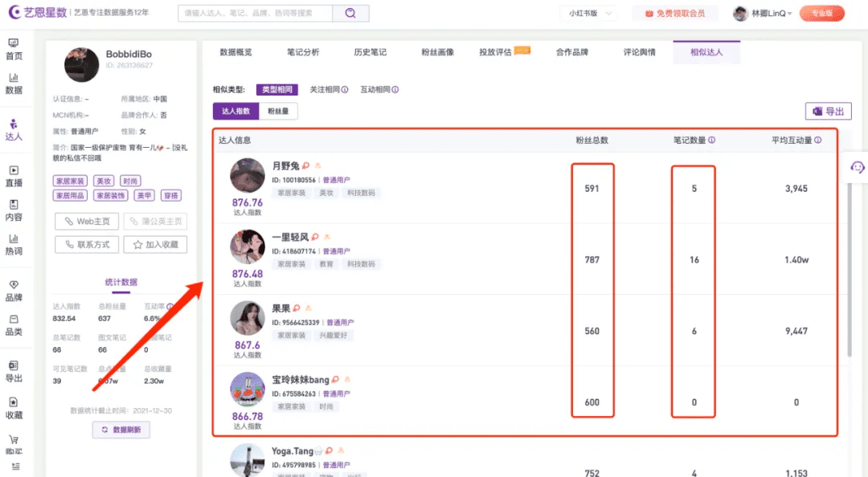Viewport: 868px width, 477px height.
Task: Click info icon next to 互动相同
Action: point(395,90)
